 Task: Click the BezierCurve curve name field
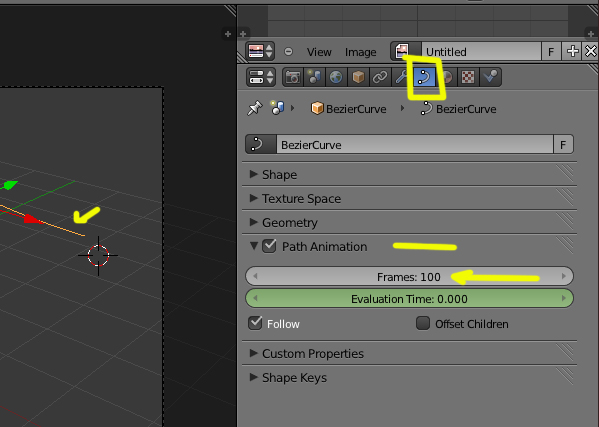pyautogui.click(x=414, y=144)
